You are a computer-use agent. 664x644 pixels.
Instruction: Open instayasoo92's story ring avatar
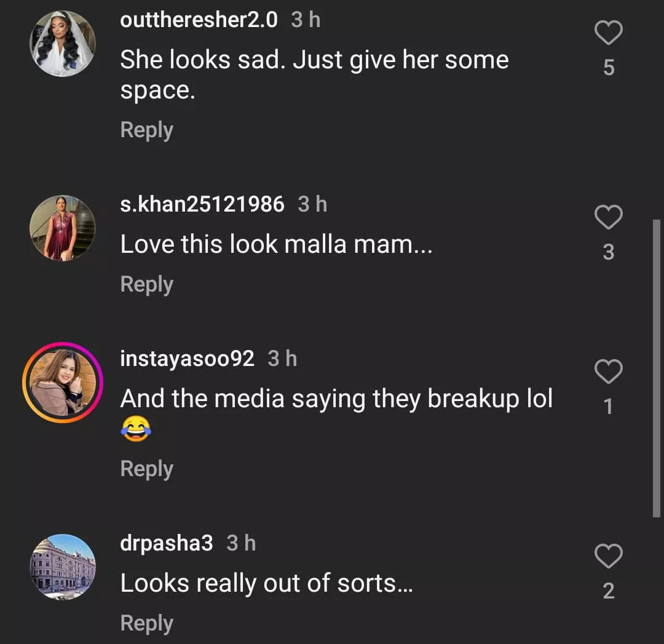point(62,382)
